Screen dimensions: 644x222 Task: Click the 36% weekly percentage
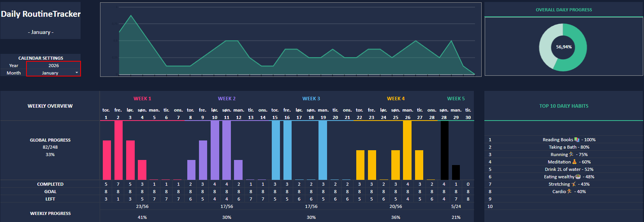[396, 217]
